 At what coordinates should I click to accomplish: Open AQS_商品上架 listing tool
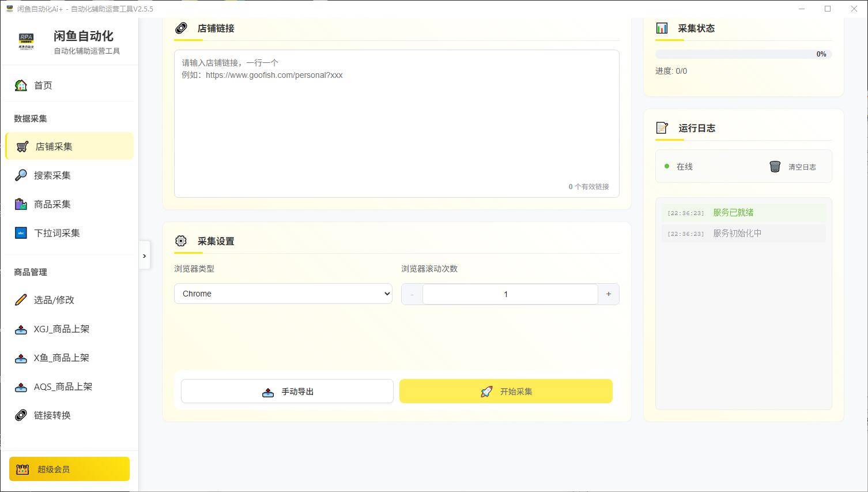pos(63,386)
